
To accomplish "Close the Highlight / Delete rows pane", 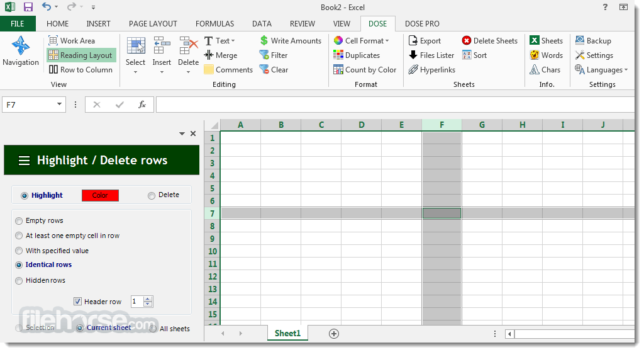I will coord(193,133).
